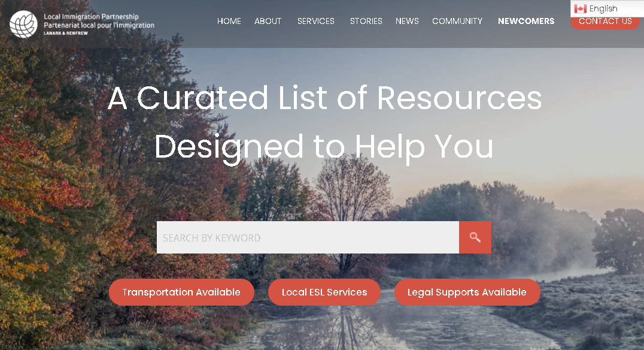Open the ABOUT menu item

click(268, 21)
